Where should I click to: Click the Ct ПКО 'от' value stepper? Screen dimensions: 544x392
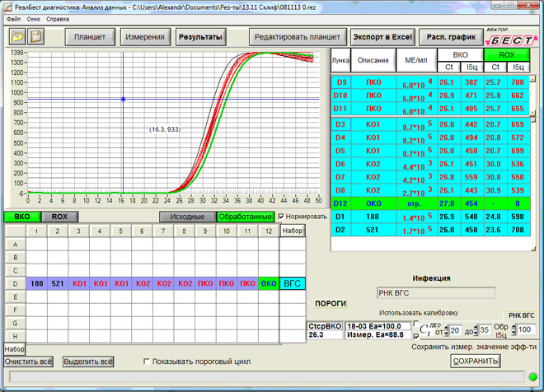click(x=447, y=331)
